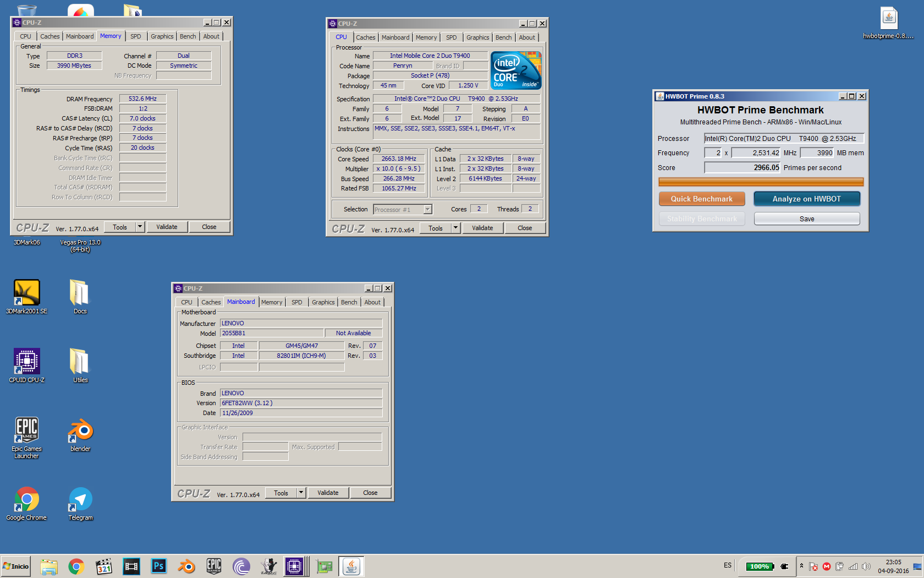Open Media Player Classic in taskbar
Screen dimensions: 924x578
pyautogui.click(x=104, y=566)
